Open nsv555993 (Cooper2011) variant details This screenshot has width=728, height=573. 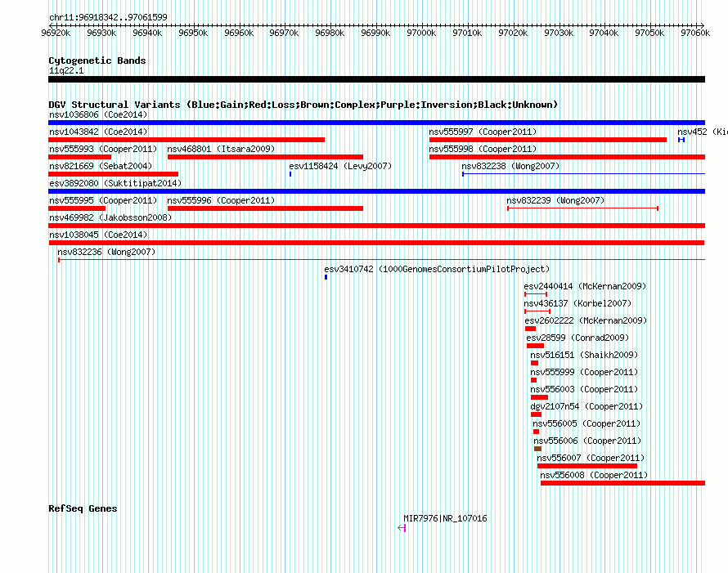point(103,149)
